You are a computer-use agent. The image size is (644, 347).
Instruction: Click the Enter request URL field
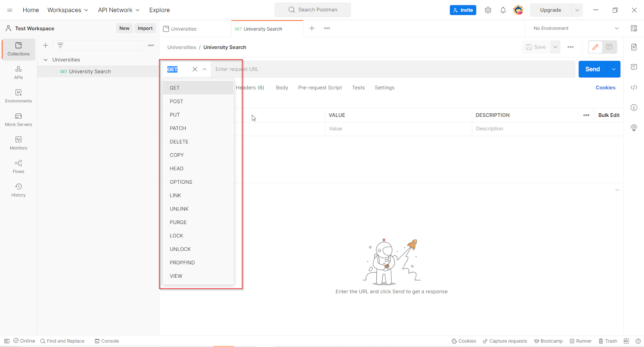point(392,69)
